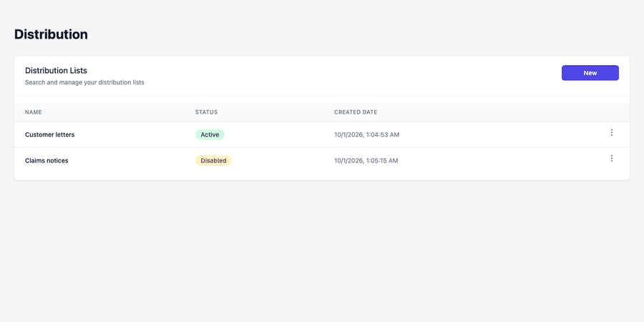The image size is (644, 322).
Task: Click the 'Search and manage your distribution lists' subtitle
Action: pos(84,82)
